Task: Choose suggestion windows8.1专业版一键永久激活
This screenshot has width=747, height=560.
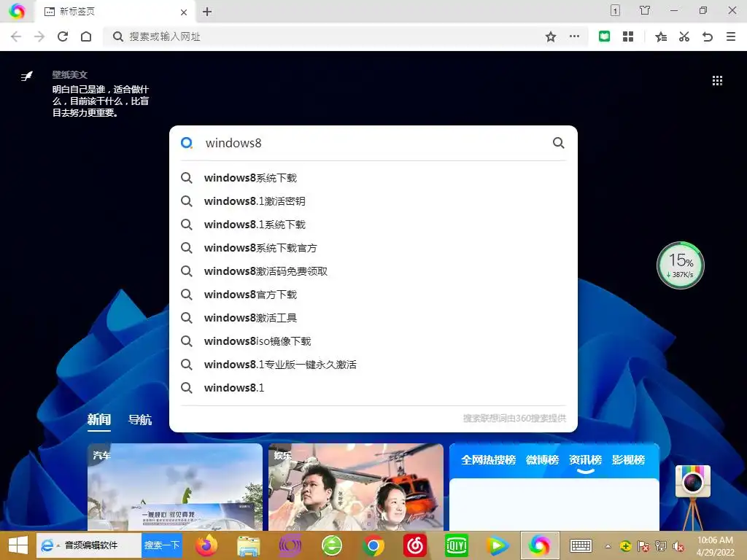Action: point(373,365)
